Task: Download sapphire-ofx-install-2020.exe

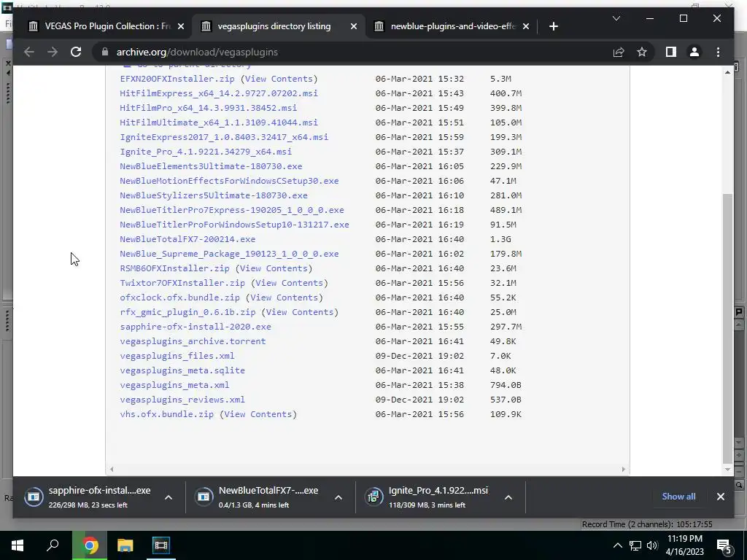Action: point(196,327)
